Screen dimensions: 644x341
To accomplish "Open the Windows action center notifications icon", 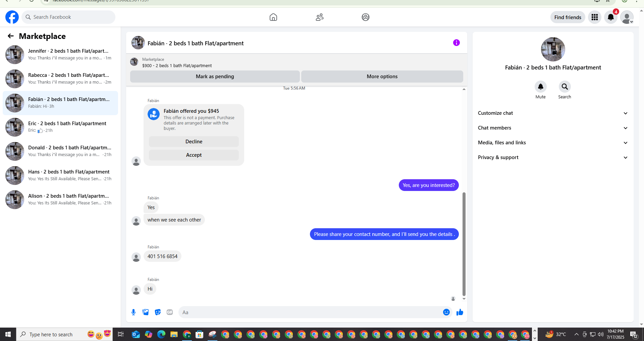I will (634, 334).
